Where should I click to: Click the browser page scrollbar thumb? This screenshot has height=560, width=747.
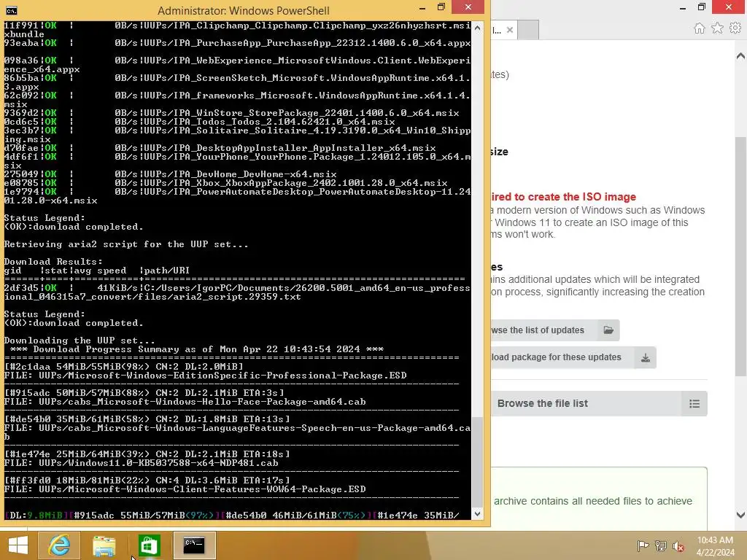pyautogui.click(x=740, y=257)
